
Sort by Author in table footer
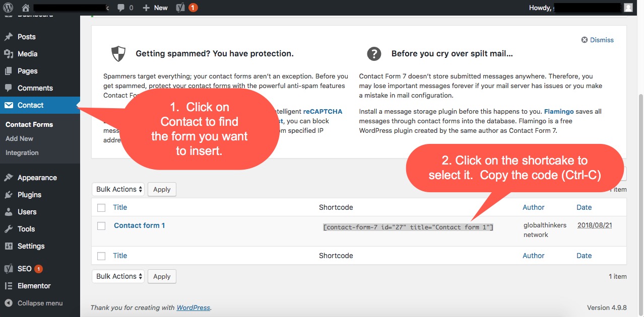[534, 256]
